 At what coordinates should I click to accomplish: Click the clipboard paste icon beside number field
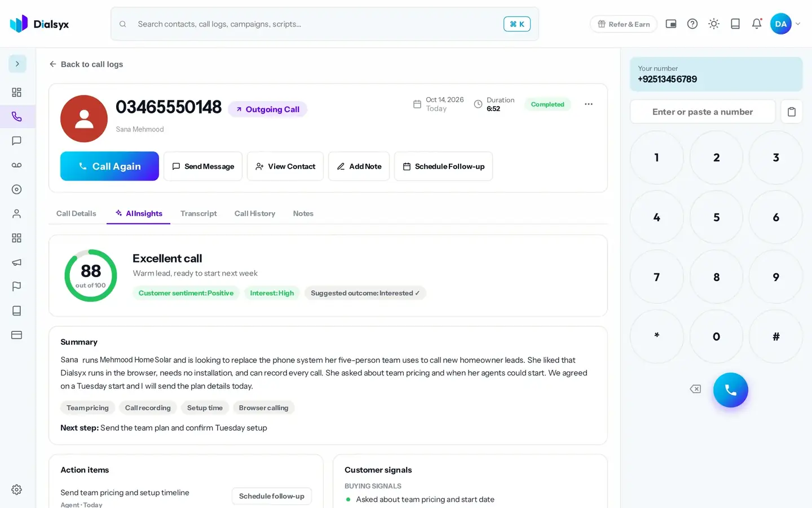point(792,112)
